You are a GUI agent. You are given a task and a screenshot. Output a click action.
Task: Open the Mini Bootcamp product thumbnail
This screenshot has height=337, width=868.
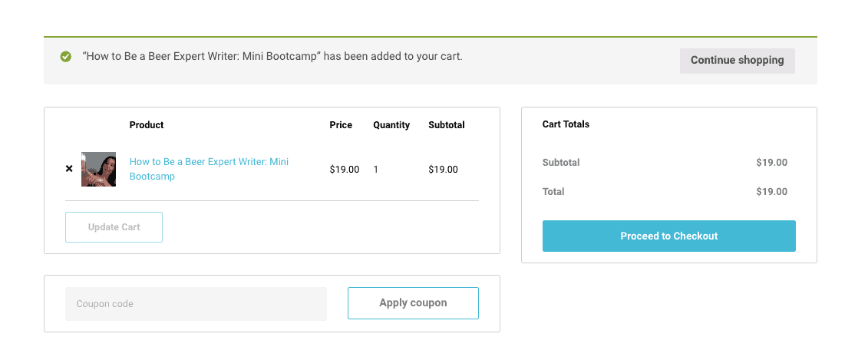coord(98,170)
